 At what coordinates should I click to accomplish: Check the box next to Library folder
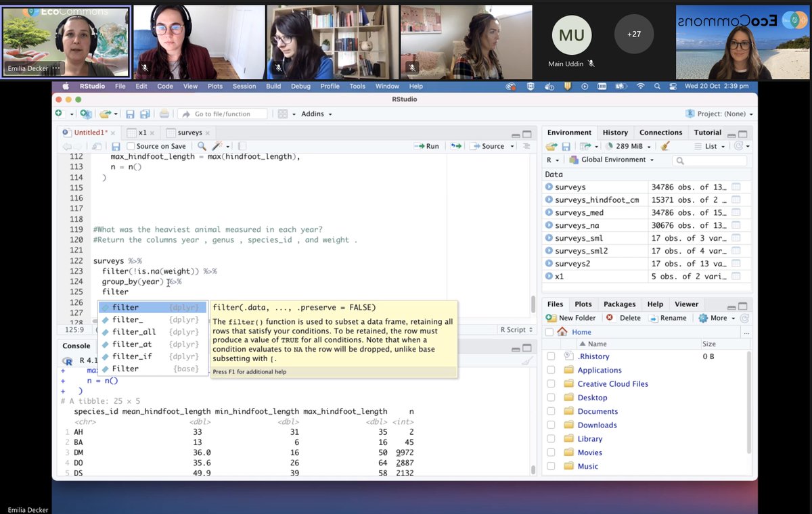pos(551,439)
